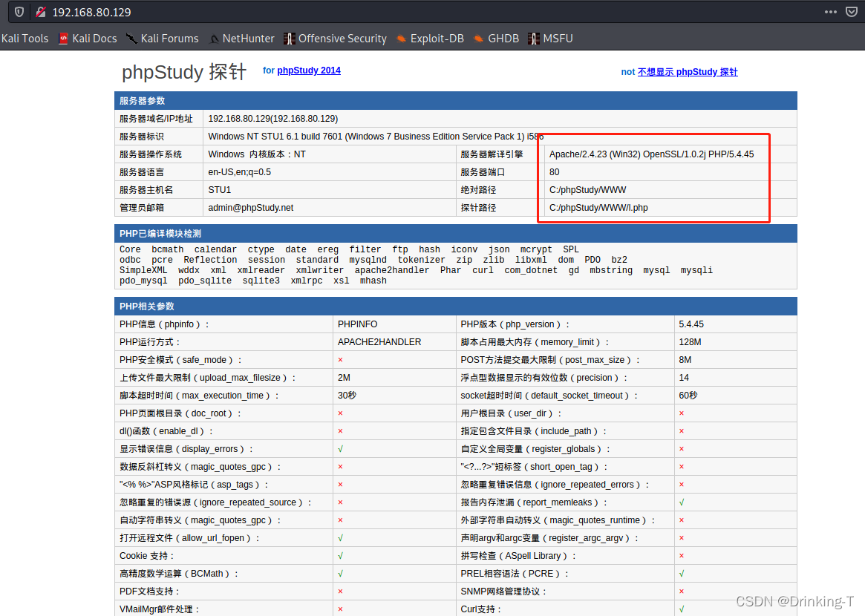Click the shield tracking protection icon

coord(19,12)
